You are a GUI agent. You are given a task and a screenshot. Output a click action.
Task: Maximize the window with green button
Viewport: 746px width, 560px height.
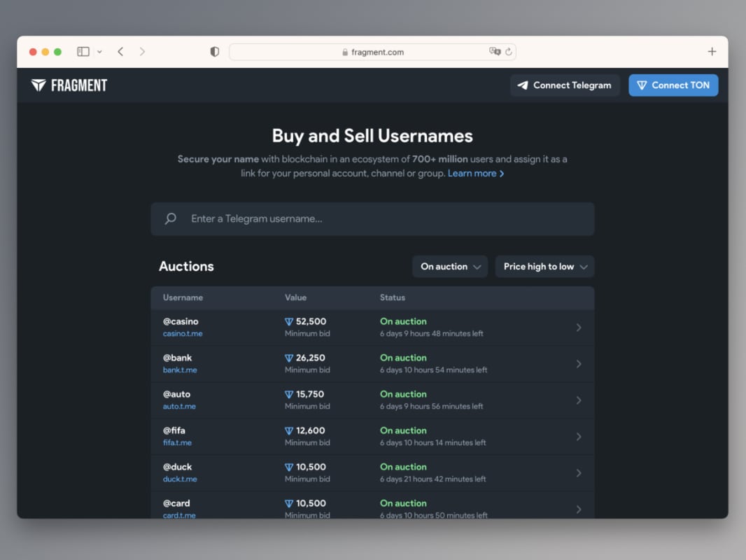coord(57,52)
